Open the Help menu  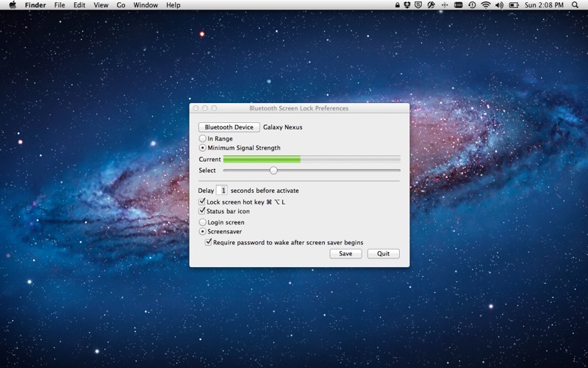tap(173, 5)
